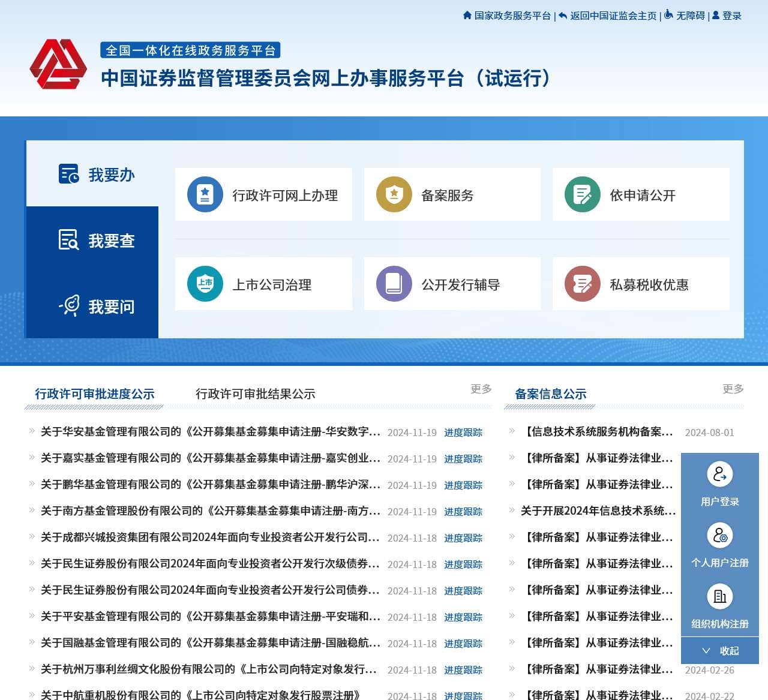Open 公开发行辅导 book icon
The height and width of the screenshot is (700, 768).
[x=394, y=283]
